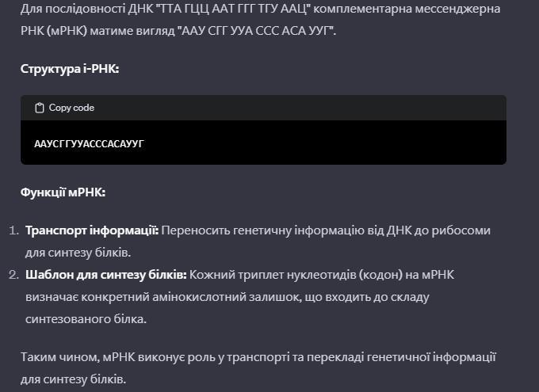
Task: Click the concluding paragraph starting Таким чином
Action: (258, 368)
